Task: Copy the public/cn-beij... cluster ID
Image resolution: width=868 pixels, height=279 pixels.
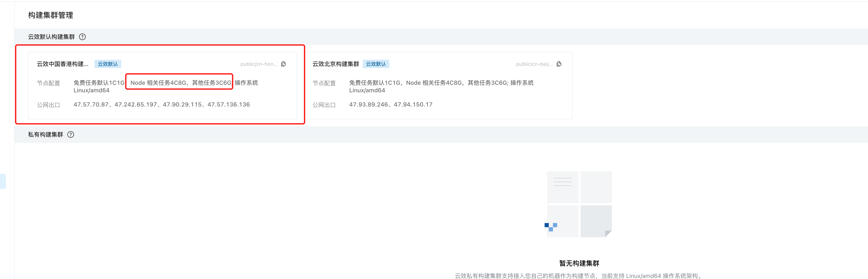Action: 559,64
